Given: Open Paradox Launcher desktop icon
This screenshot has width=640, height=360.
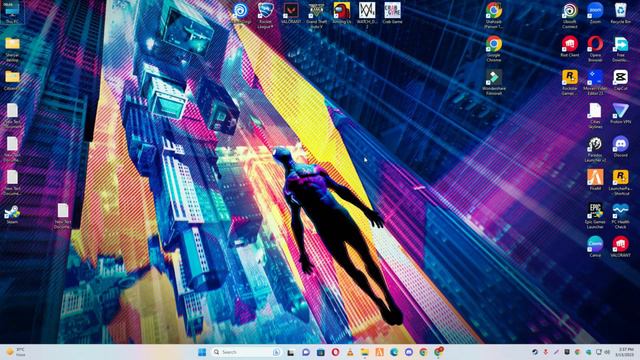Looking at the screenshot, I should coord(595,149).
